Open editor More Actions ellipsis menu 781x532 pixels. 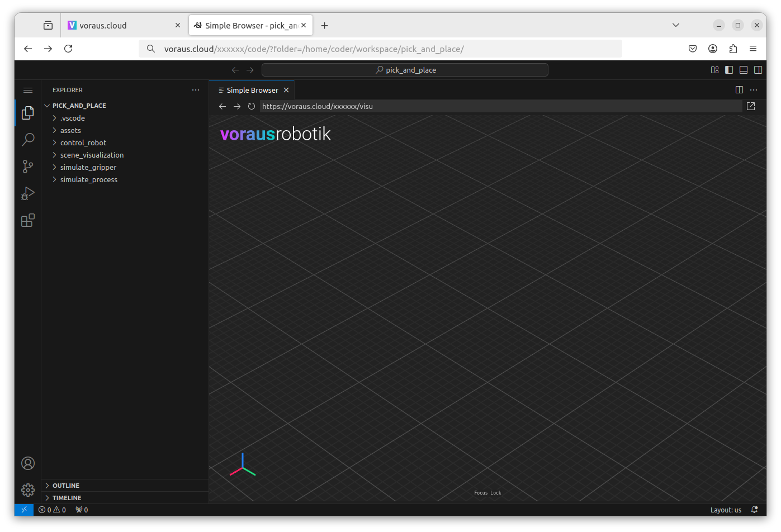point(754,90)
